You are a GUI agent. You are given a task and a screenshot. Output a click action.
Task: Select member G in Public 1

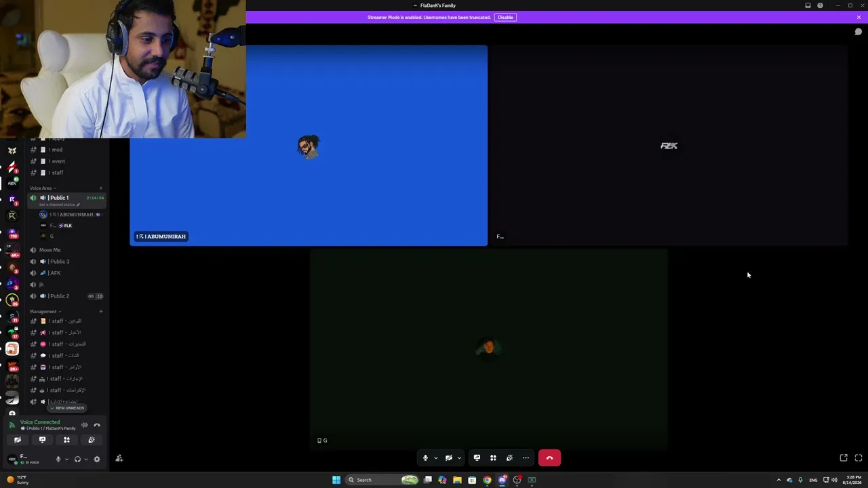[71, 237]
